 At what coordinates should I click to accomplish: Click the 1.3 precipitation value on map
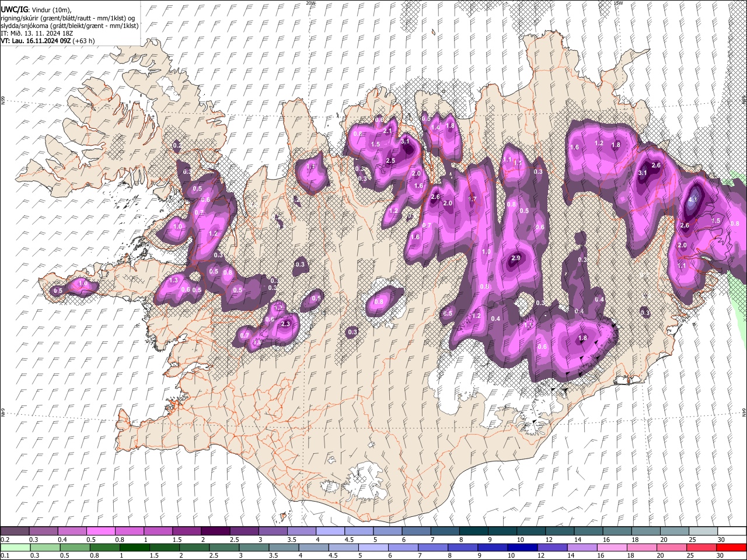pos(173,280)
